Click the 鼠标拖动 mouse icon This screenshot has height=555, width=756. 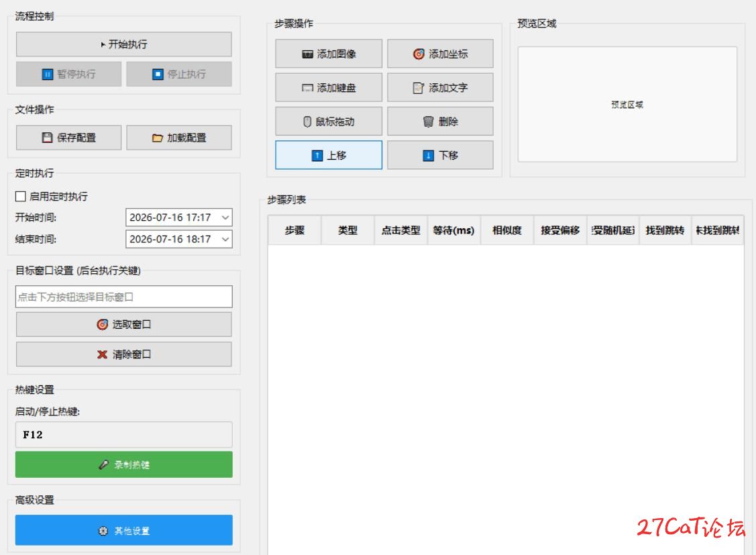307,121
